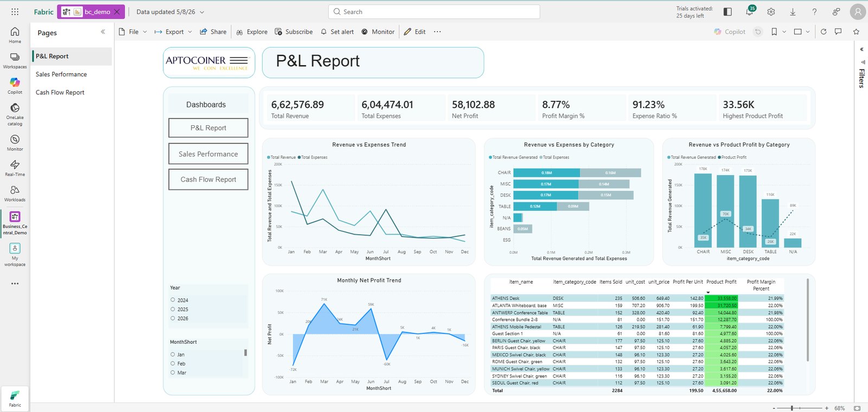Close the bc_demo tab

(117, 11)
